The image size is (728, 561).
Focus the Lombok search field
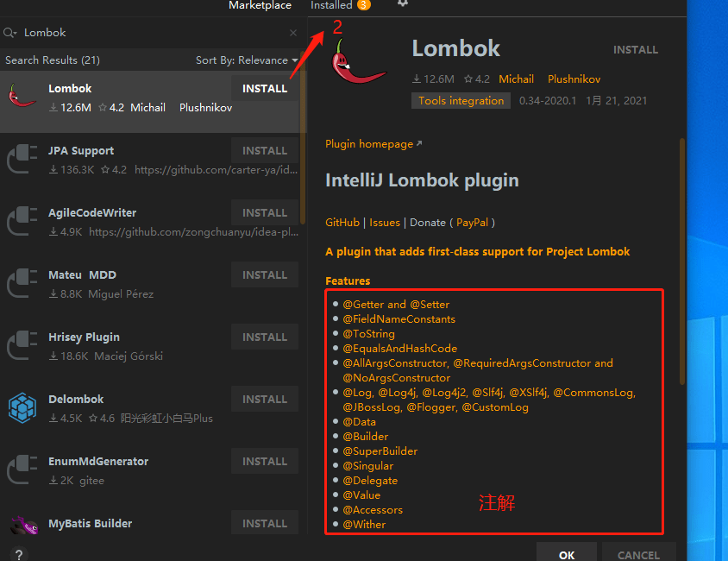pyautogui.click(x=154, y=33)
